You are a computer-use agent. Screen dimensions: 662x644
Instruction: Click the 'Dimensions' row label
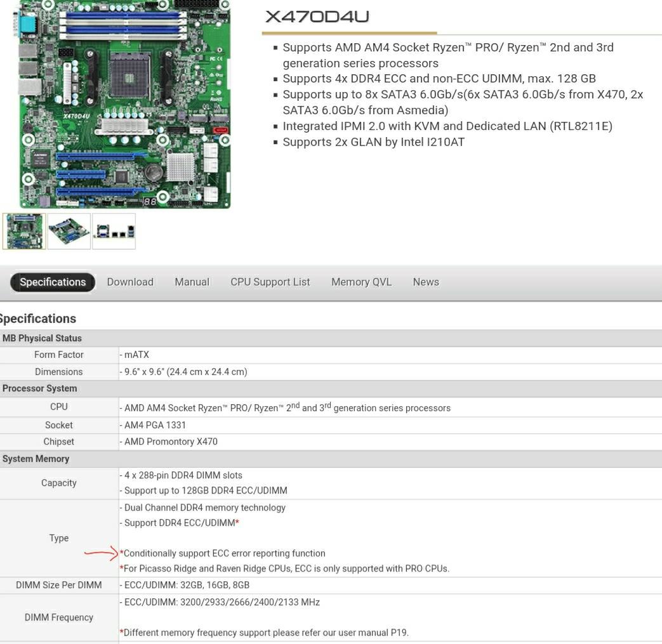[59, 372]
